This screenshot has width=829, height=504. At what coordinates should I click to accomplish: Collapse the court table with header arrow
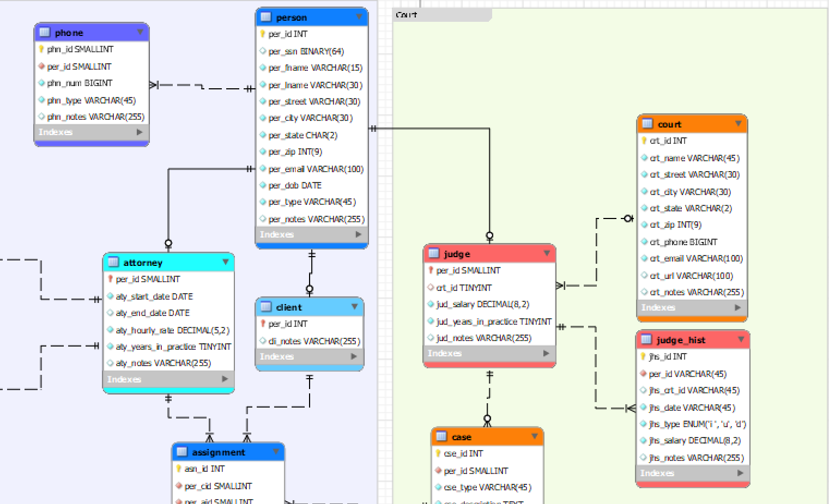click(x=739, y=124)
